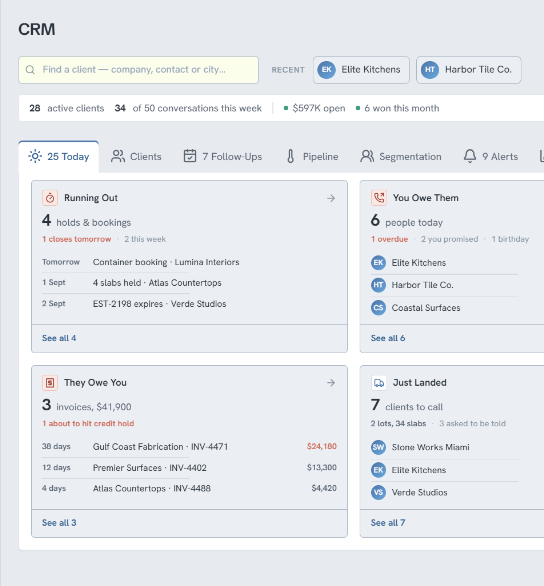Select Container booking · Lumina Interiors row
Viewport: 544px width, 586px height.
pos(189,262)
